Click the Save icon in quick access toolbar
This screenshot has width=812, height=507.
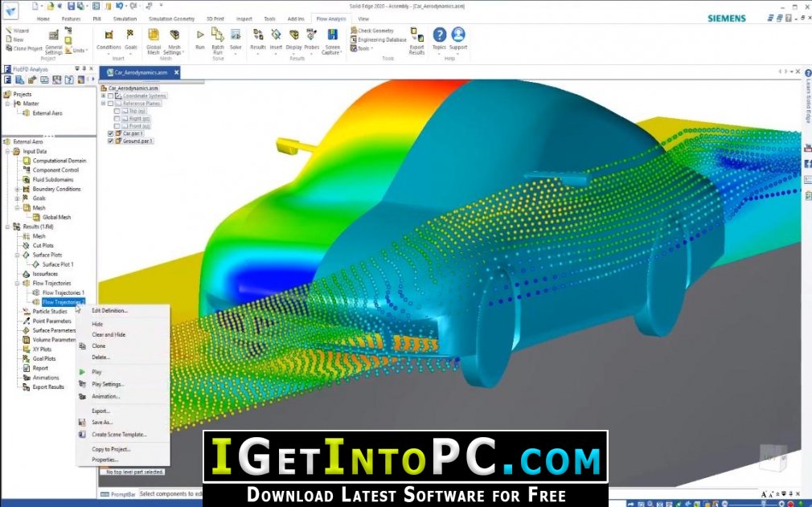pos(71,6)
